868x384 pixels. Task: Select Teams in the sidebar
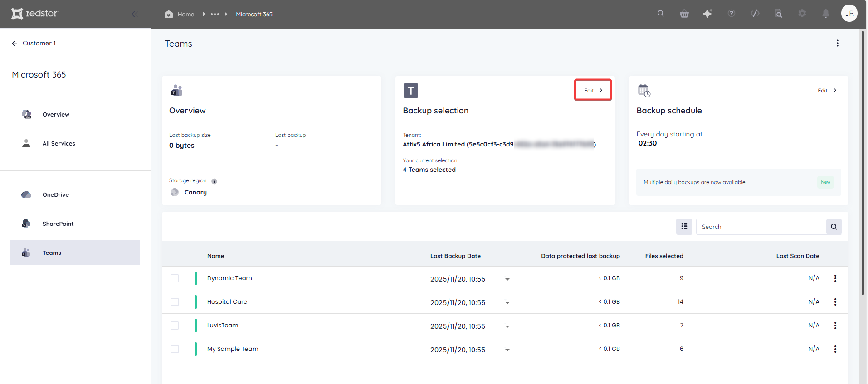(75, 253)
